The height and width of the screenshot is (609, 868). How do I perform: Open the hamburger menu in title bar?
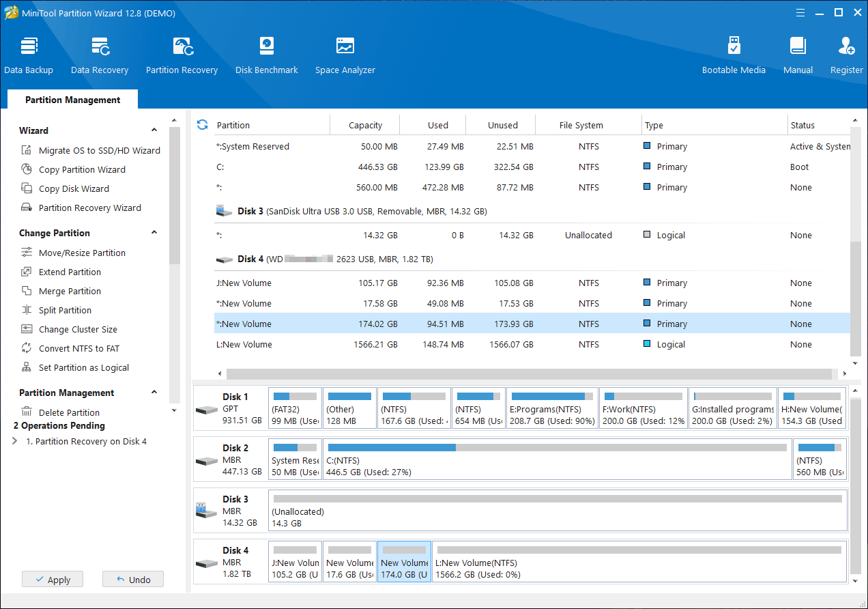pyautogui.click(x=800, y=12)
